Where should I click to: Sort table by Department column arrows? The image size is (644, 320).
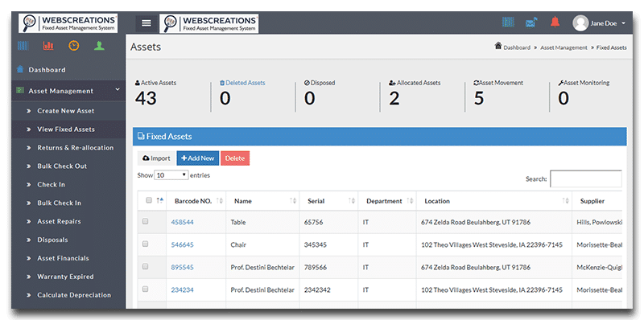click(x=410, y=201)
